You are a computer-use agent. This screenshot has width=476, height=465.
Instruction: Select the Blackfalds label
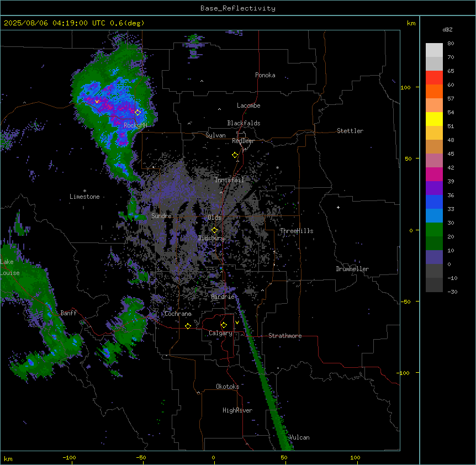click(x=244, y=123)
